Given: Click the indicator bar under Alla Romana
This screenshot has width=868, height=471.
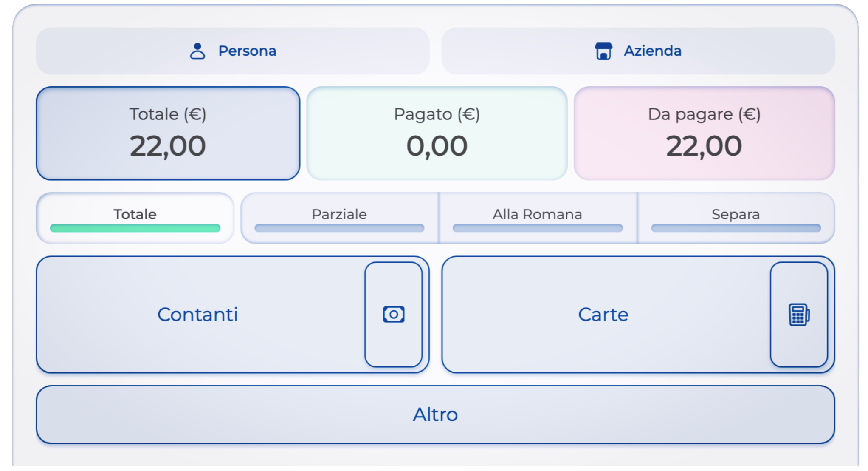Looking at the screenshot, I should 537,228.
